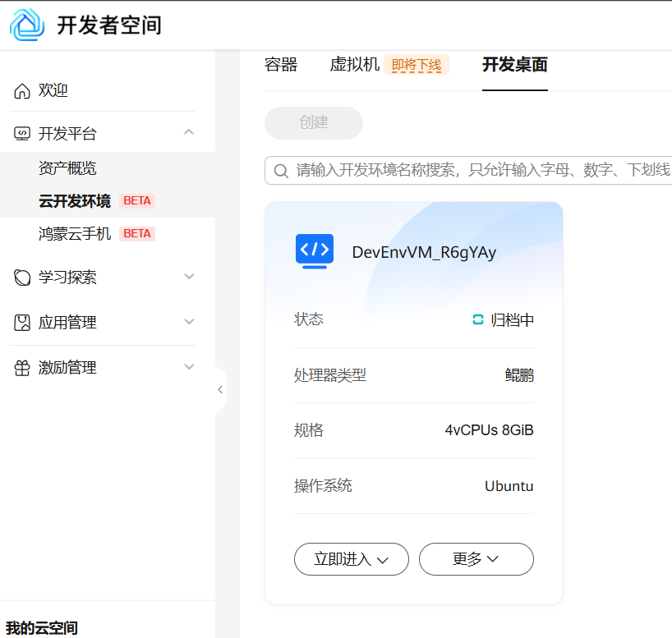Click the 创建 button

(x=314, y=123)
